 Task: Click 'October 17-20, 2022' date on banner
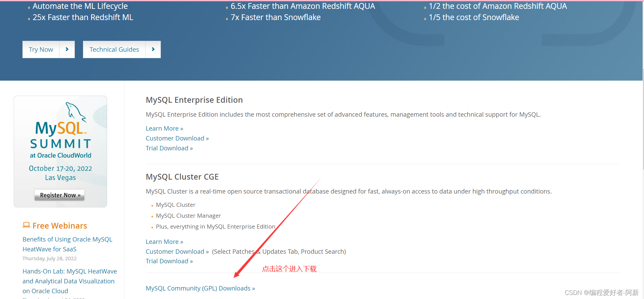tap(61, 168)
